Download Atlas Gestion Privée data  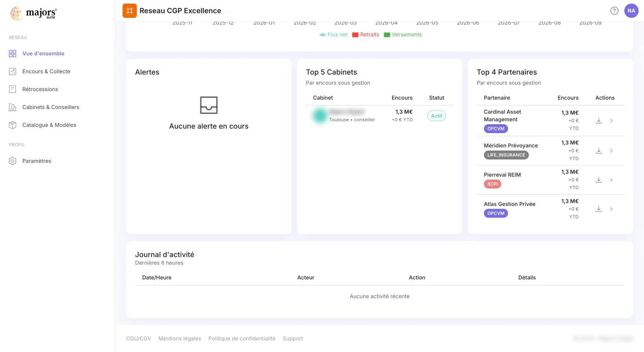(x=599, y=209)
